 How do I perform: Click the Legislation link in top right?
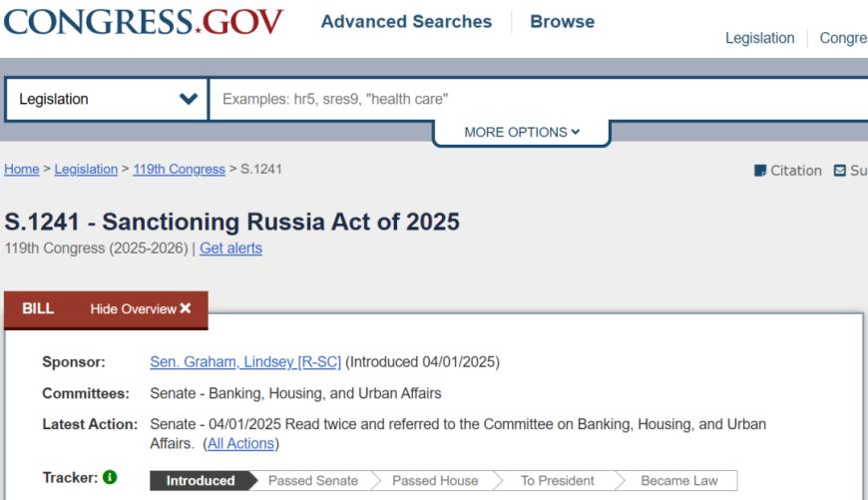pyautogui.click(x=760, y=38)
